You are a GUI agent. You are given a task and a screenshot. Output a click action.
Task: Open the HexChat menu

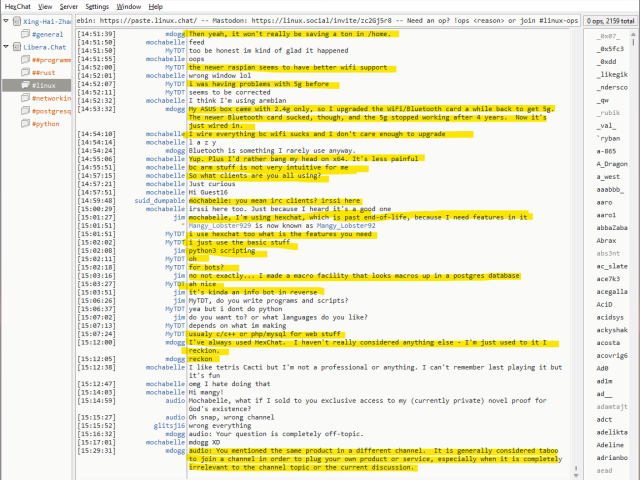tap(17, 6)
